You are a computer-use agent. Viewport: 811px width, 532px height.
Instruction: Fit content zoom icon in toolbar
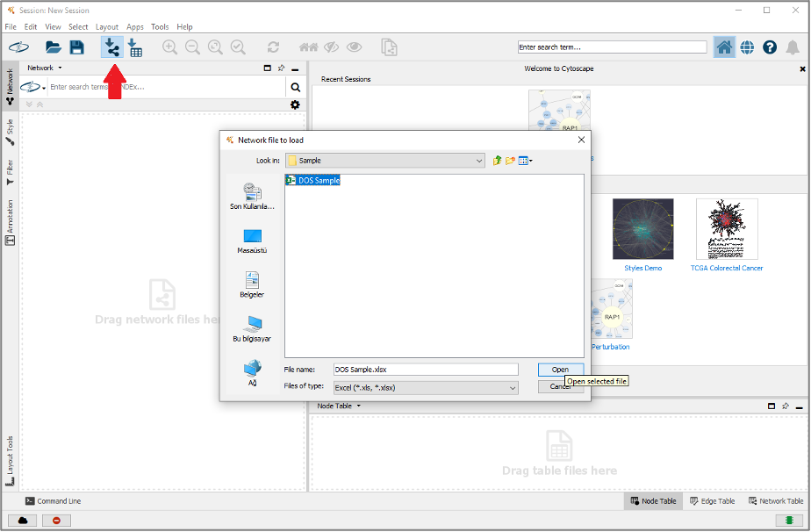click(215, 47)
